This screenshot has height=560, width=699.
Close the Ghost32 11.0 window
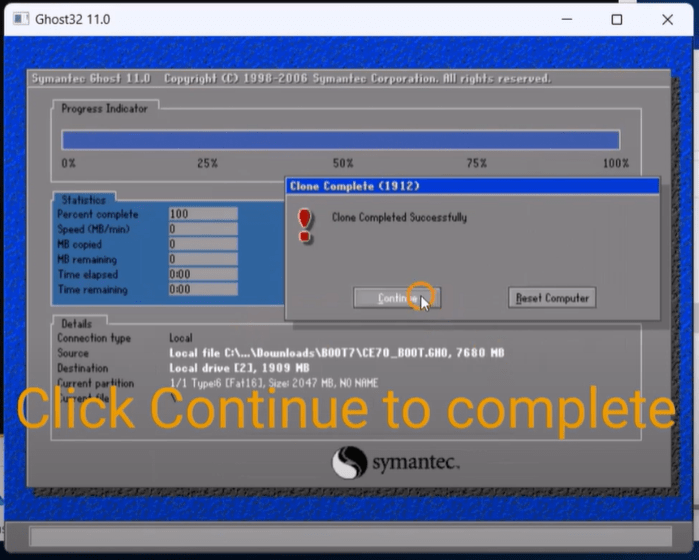click(667, 19)
